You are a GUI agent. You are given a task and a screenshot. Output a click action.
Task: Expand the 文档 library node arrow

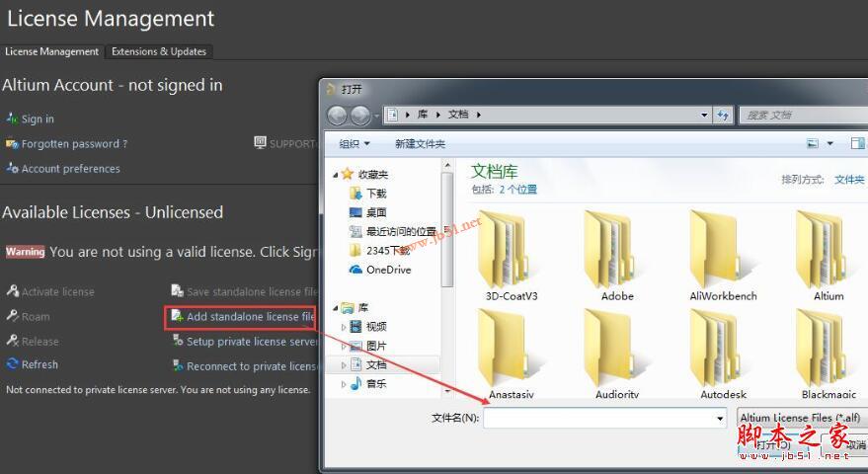click(344, 365)
